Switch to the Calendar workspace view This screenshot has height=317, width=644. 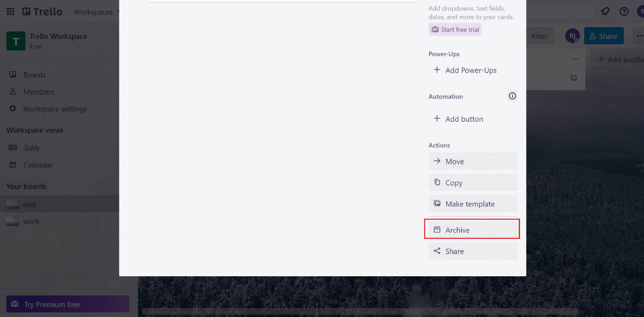[37, 165]
